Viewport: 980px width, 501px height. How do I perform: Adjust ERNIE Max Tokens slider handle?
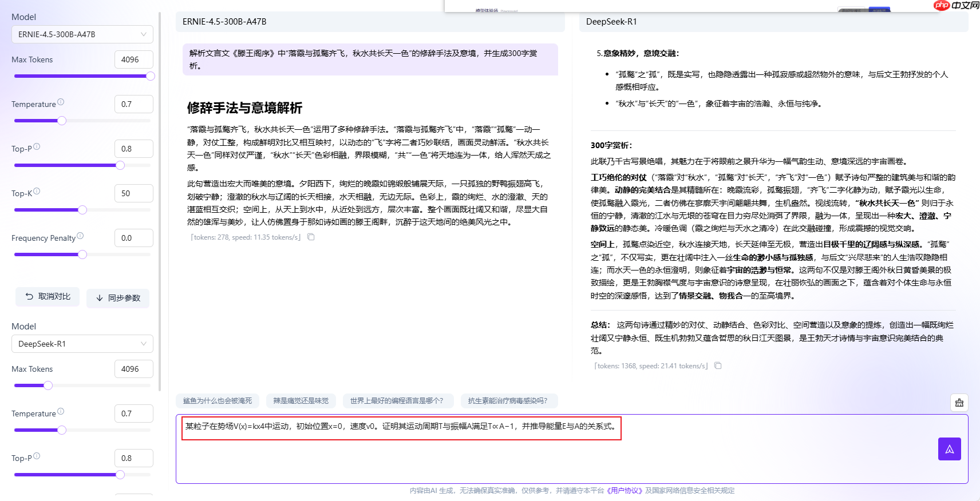pos(151,76)
